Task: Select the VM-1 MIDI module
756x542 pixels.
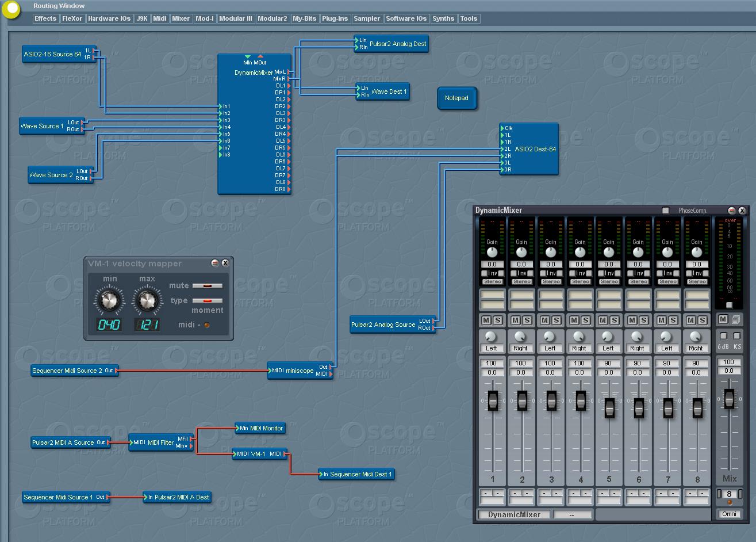Action: (259, 454)
